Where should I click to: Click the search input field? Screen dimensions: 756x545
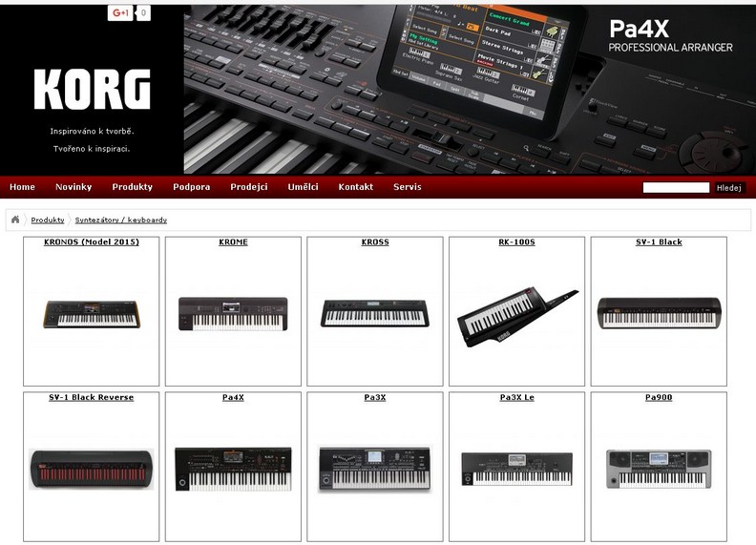click(676, 188)
